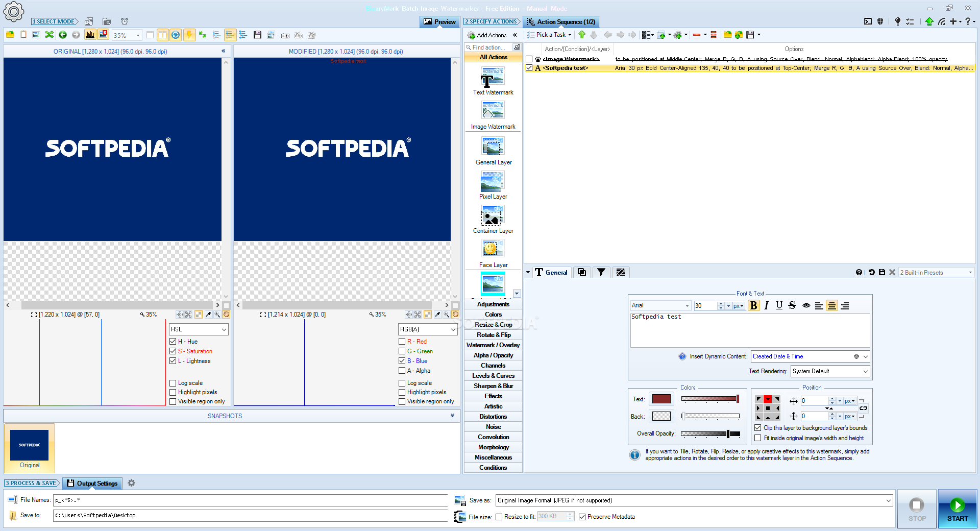Image resolution: width=980 pixels, height=531 pixels.
Task: Open action sequence folder icon
Action: 727,35
